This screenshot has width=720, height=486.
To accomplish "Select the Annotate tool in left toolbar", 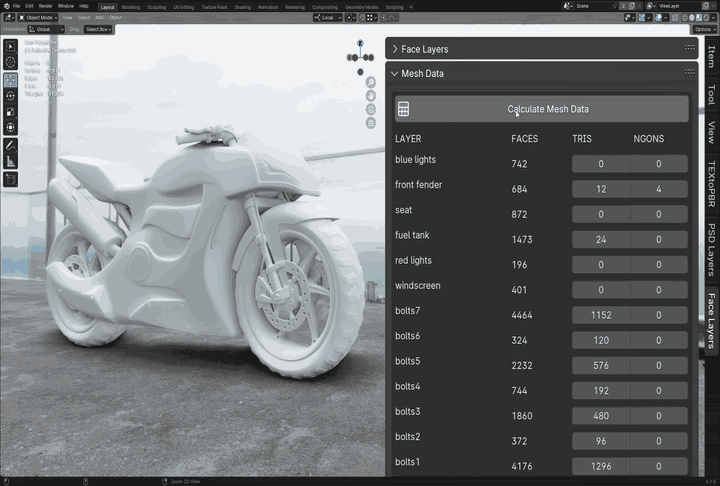I will (x=11, y=145).
